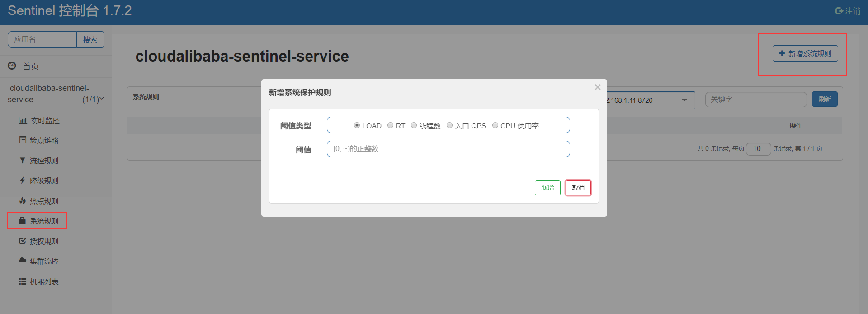The height and width of the screenshot is (314, 868).
Task: Click the 应用名 search field
Action: (42, 39)
